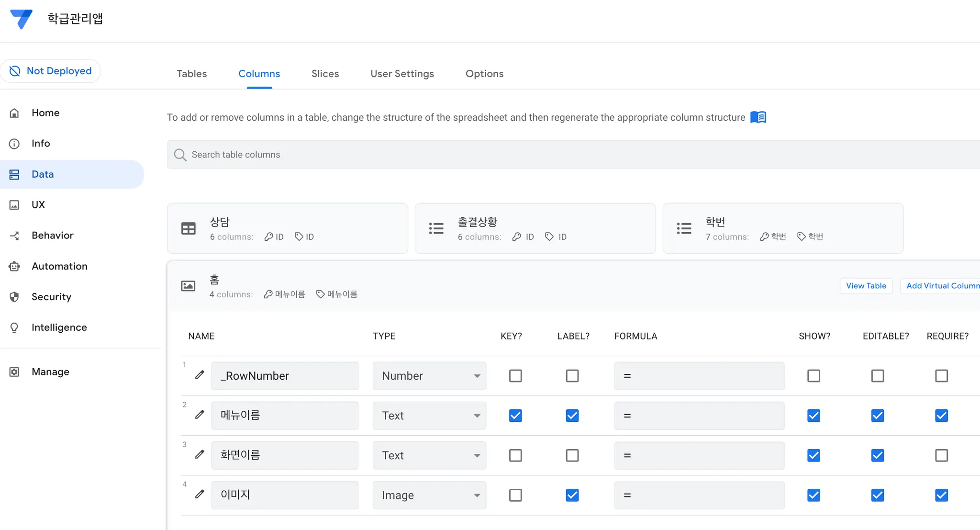Expand the 출결상황 table card

tap(535, 228)
